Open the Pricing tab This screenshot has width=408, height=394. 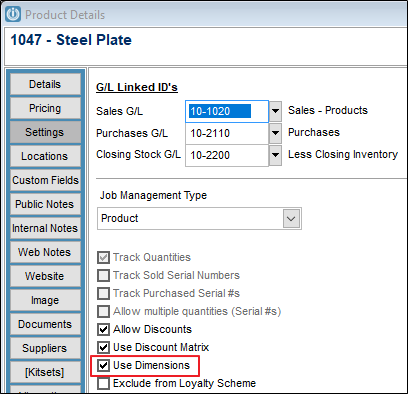[x=45, y=108]
